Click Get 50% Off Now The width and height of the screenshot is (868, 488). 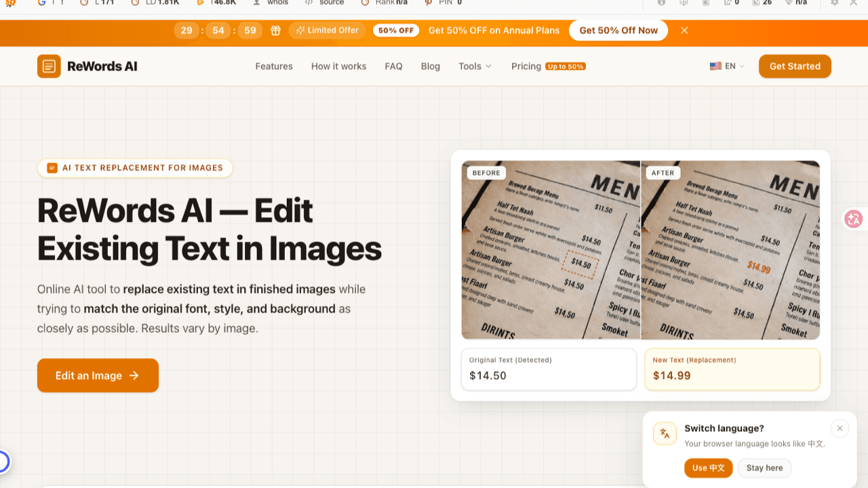pyautogui.click(x=618, y=30)
